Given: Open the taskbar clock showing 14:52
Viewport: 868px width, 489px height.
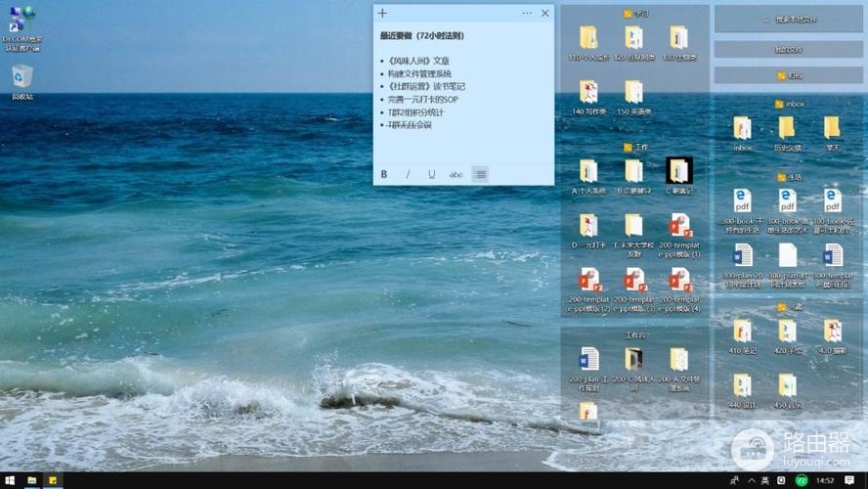Looking at the screenshot, I should click(x=825, y=480).
